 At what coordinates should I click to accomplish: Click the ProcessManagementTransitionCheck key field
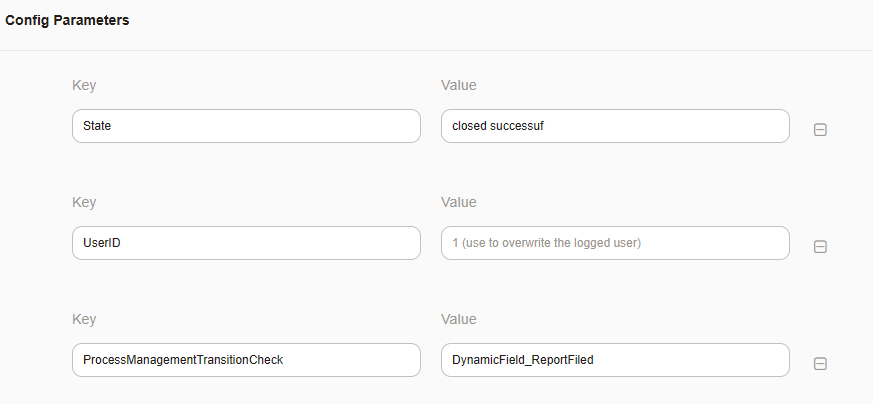tap(246, 360)
